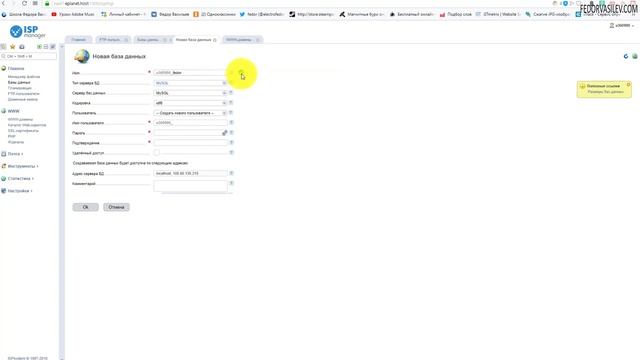Click the green globe icon at top right of form
The width and height of the screenshot is (640, 360).
pos(635,56)
